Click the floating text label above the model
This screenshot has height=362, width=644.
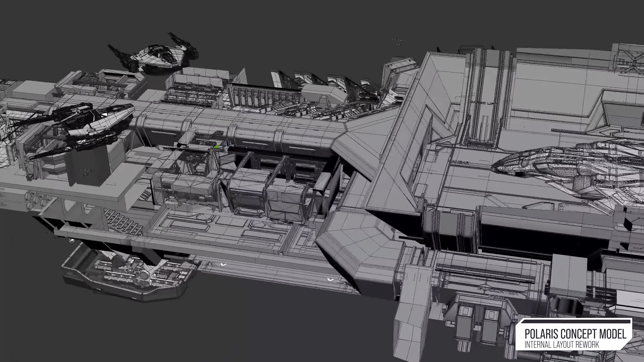[397, 42]
